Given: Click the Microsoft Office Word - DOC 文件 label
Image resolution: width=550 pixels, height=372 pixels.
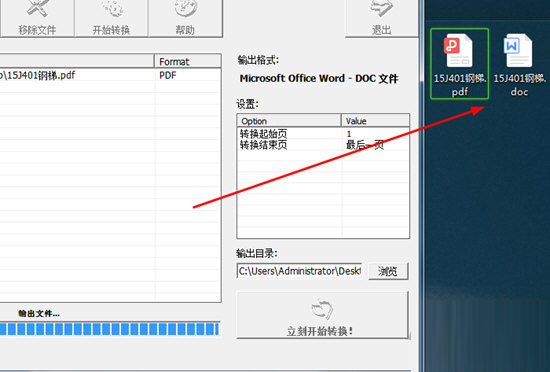Looking at the screenshot, I should pyautogui.click(x=319, y=79).
